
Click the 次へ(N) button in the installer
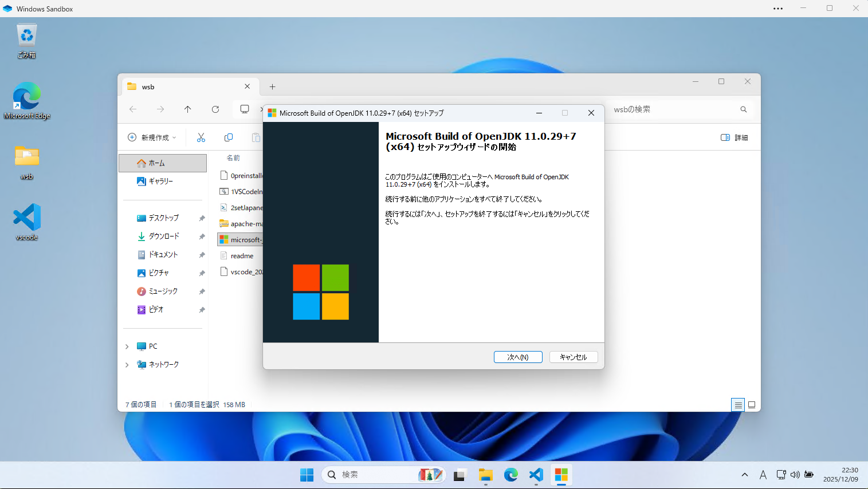click(518, 357)
